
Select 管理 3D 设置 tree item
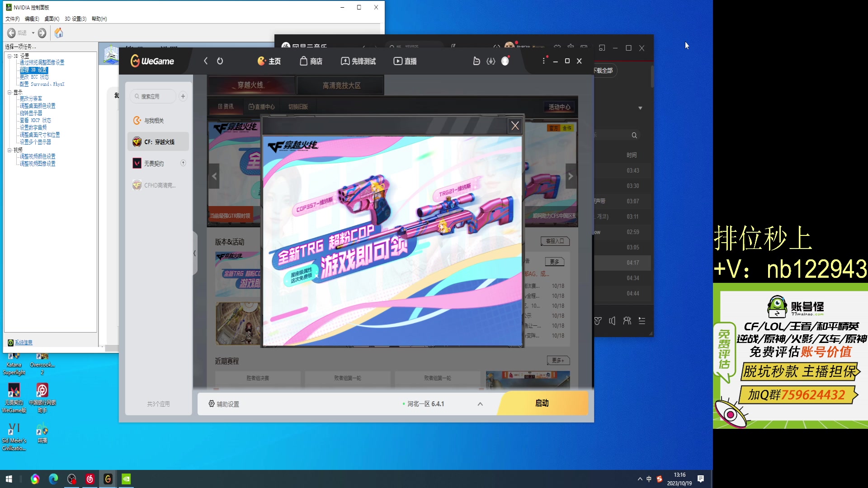[x=33, y=70]
